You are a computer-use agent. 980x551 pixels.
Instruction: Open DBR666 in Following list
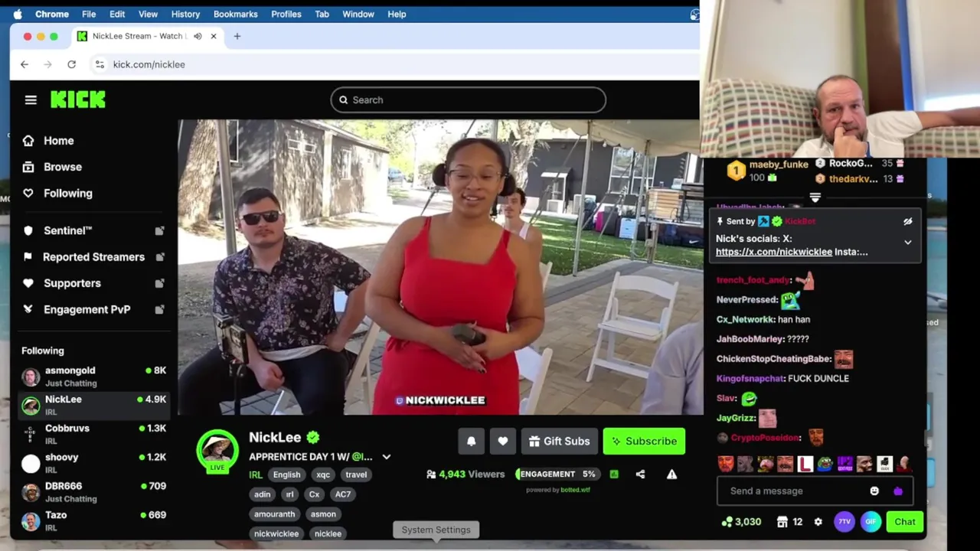(x=93, y=492)
